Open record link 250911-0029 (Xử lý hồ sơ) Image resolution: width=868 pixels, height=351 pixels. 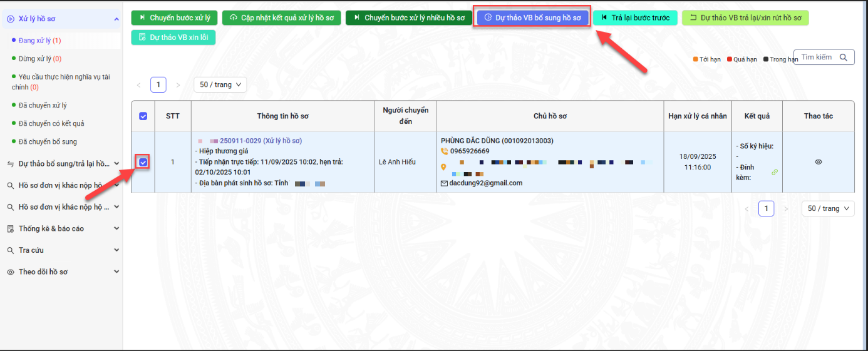click(261, 141)
